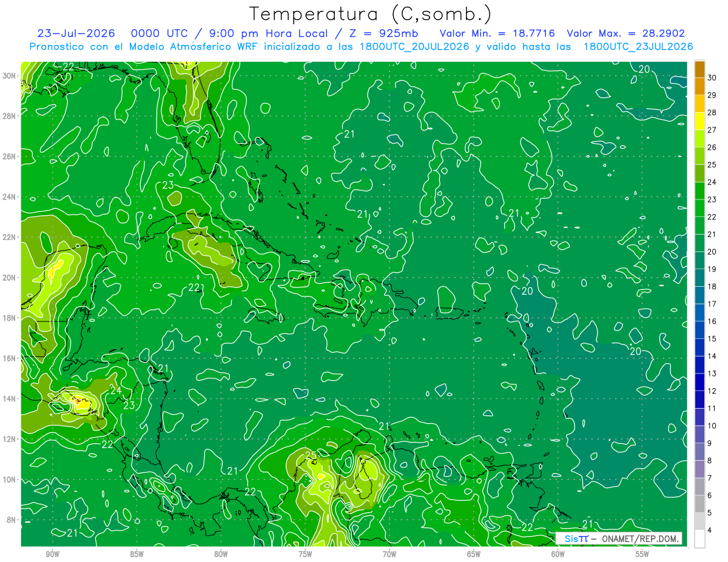Click the SisTT logo in bottom-right box
This screenshot has height=562, width=728.
click(x=576, y=538)
